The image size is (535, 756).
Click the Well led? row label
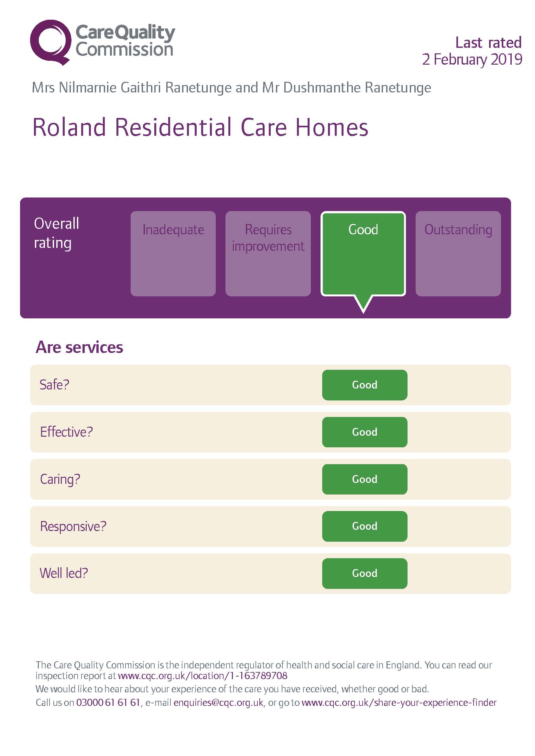[x=64, y=573]
